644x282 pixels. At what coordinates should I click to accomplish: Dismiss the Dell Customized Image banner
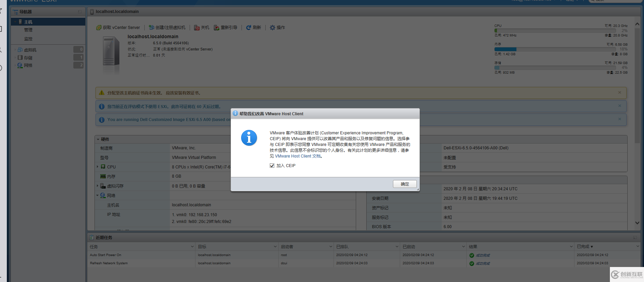click(619, 119)
